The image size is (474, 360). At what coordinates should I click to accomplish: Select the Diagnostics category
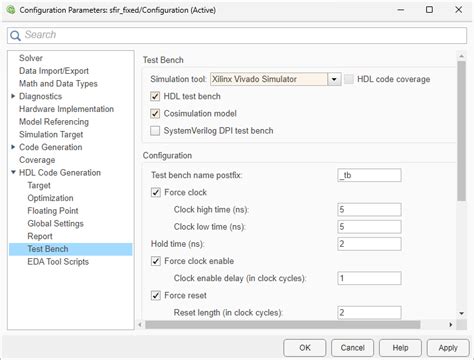point(40,96)
